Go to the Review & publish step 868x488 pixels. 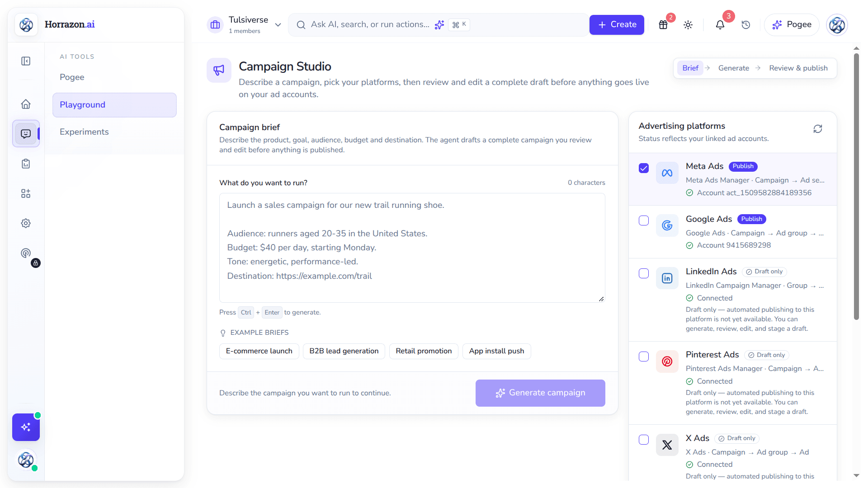click(798, 68)
